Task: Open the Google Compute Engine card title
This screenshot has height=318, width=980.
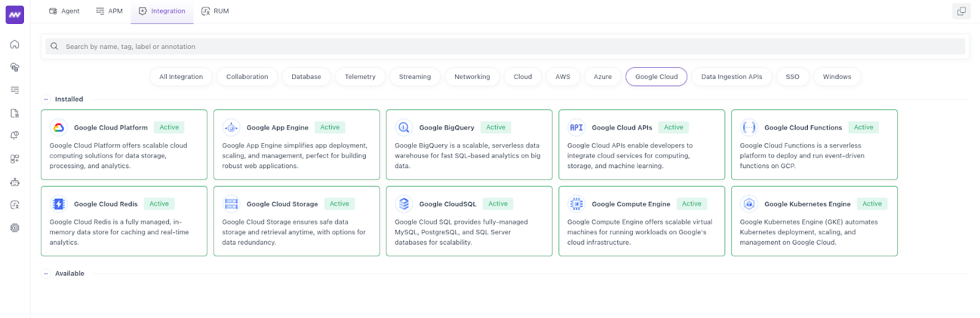Action: click(631, 204)
